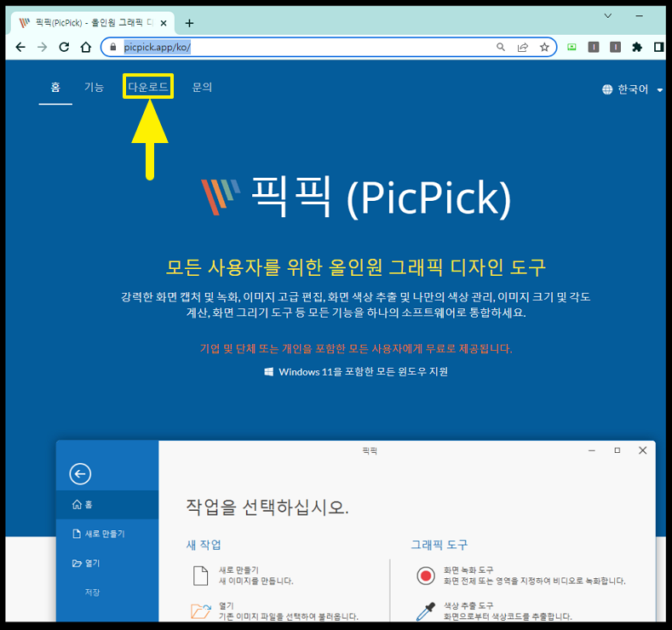Click the Windows logo support icon

tap(268, 372)
